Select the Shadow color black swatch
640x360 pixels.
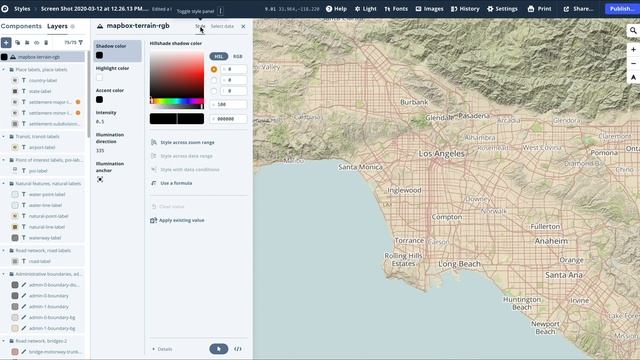tap(100, 56)
